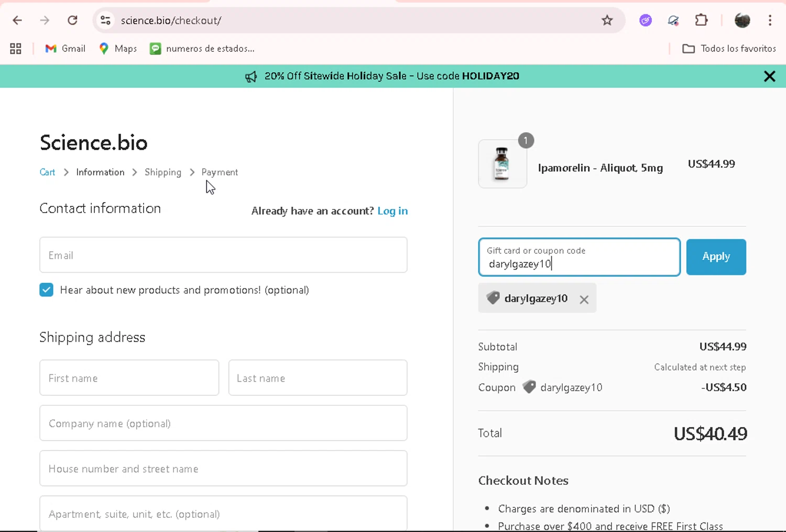
Task: Click the Total US$40.49 amount
Action: [x=710, y=434]
